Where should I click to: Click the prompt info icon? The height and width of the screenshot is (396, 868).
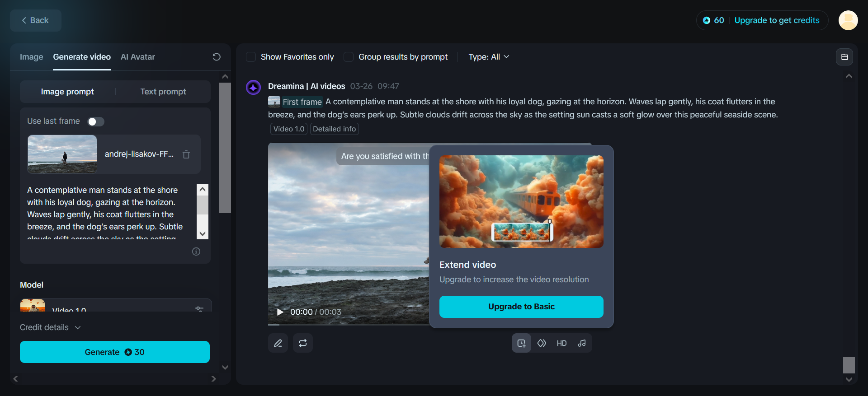point(196,252)
